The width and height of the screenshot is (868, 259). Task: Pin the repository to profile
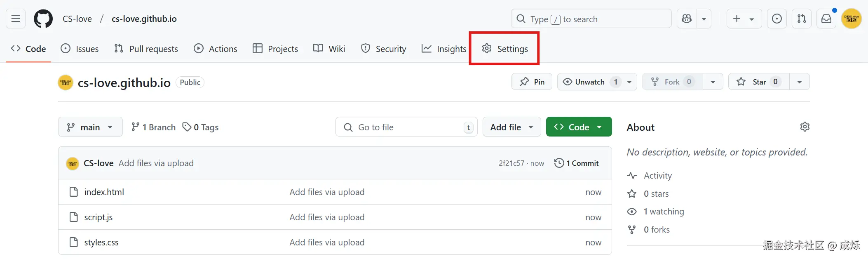[532, 82]
